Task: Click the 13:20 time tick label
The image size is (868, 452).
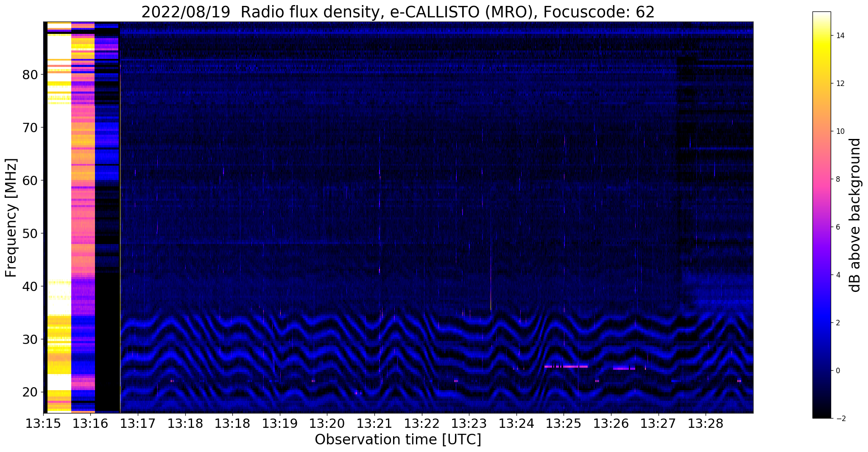Action: click(x=327, y=424)
